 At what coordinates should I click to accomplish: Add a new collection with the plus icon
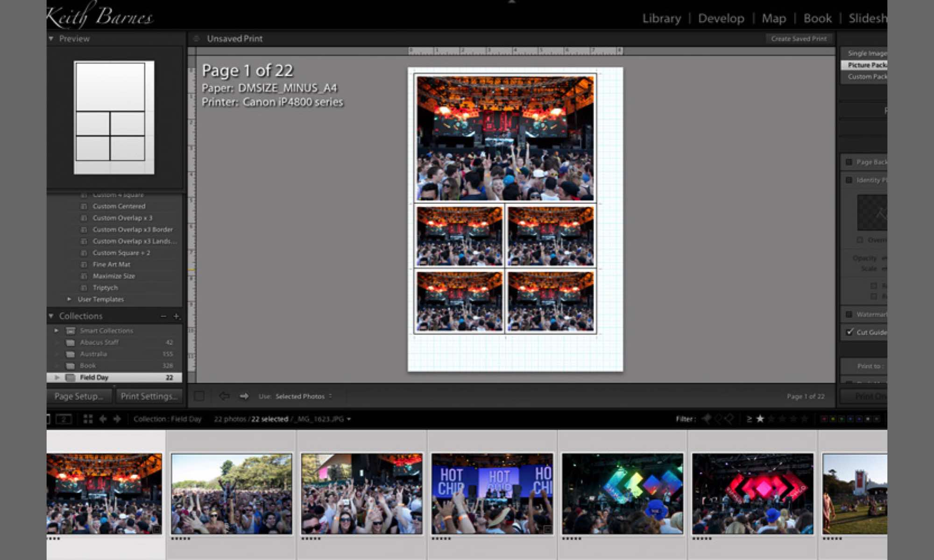tap(177, 316)
